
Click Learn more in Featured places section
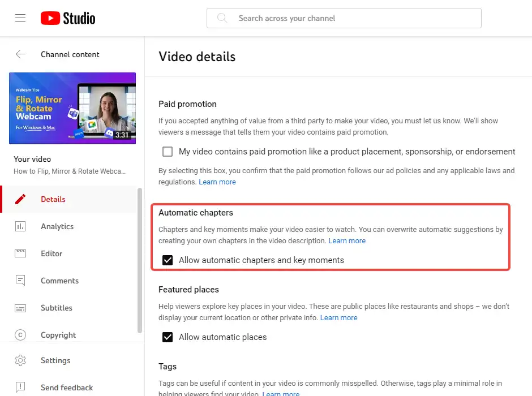tap(338, 317)
